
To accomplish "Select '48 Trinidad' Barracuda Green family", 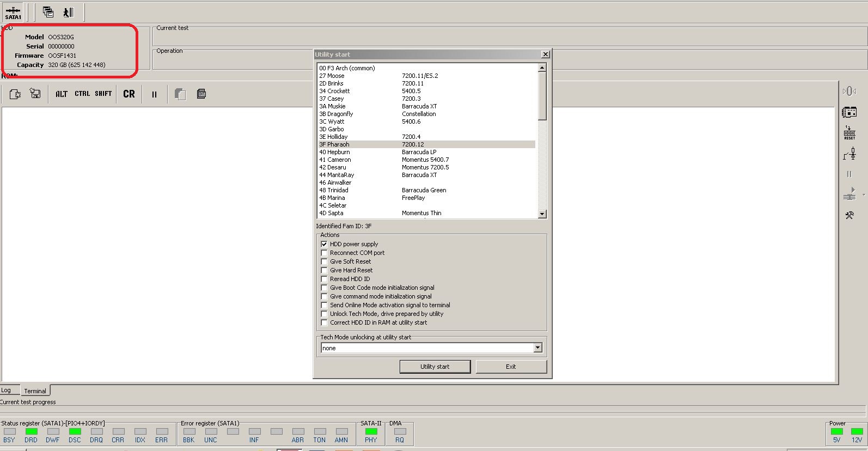I will click(x=427, y=190).
